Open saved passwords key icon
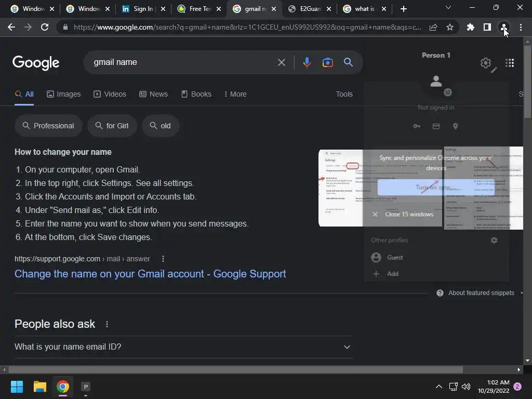The height and width of the screenshot is (399, 532). coord(417,126)
